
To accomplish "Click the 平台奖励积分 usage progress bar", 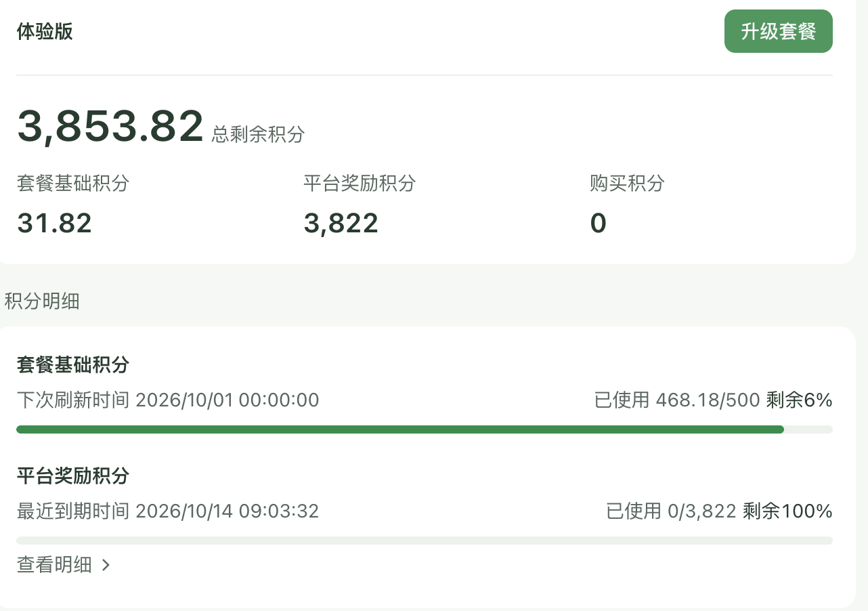I will coord(425,541).
